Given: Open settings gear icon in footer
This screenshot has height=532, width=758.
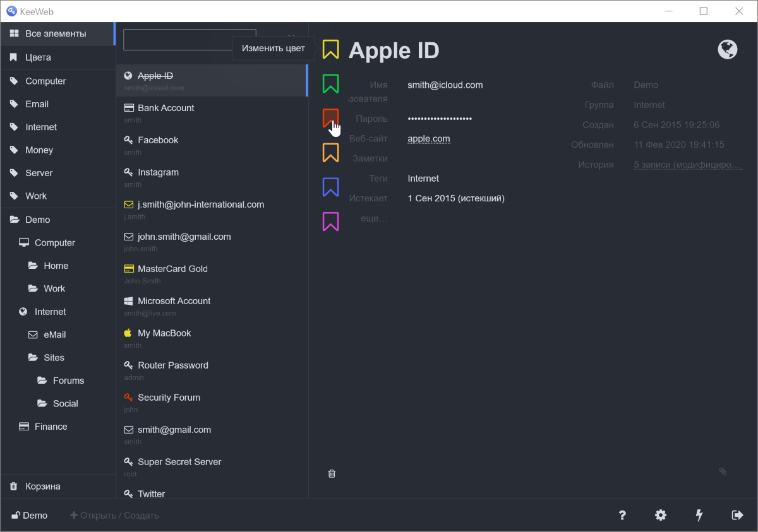Looking at the screenshot, I should [x=661, y=515].
